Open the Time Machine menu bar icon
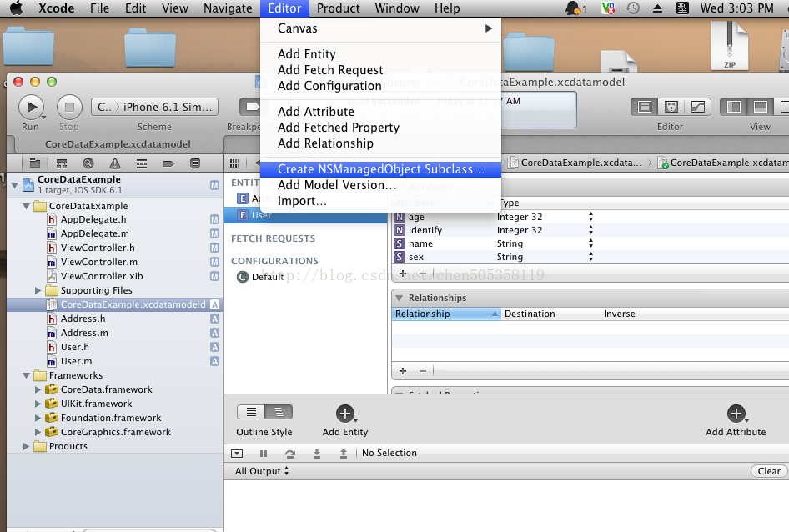This screenshot has width=789, height=532. coord(633,8)
